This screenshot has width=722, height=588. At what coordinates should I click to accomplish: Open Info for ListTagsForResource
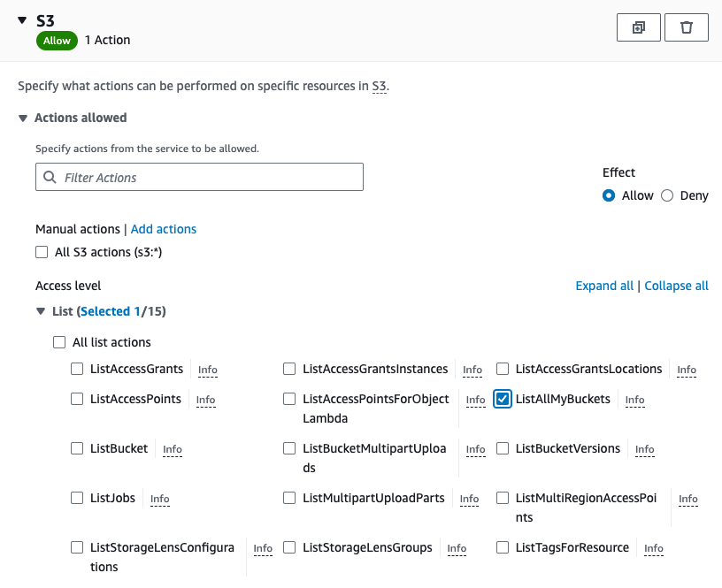[653, 548]
